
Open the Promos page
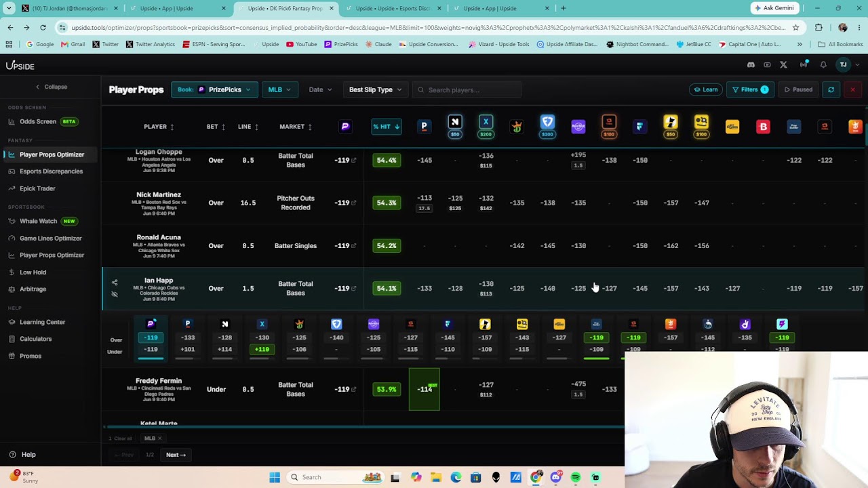30,356
